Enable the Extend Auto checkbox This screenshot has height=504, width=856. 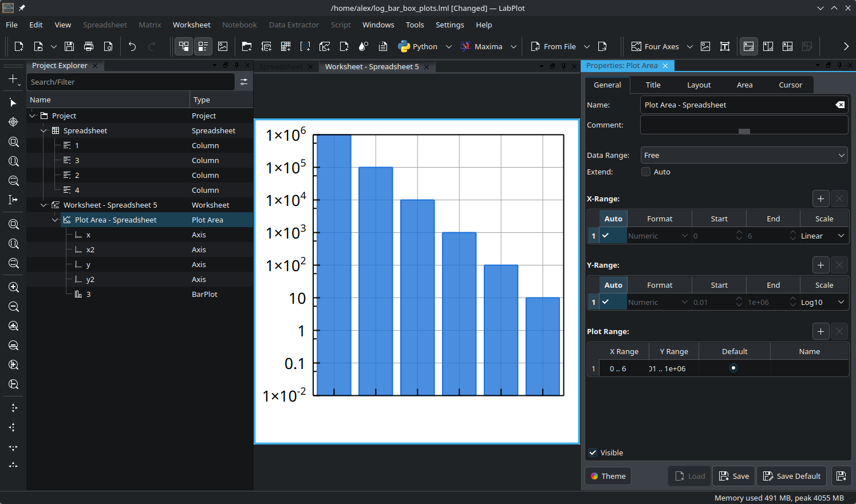(x=646, y=172)
